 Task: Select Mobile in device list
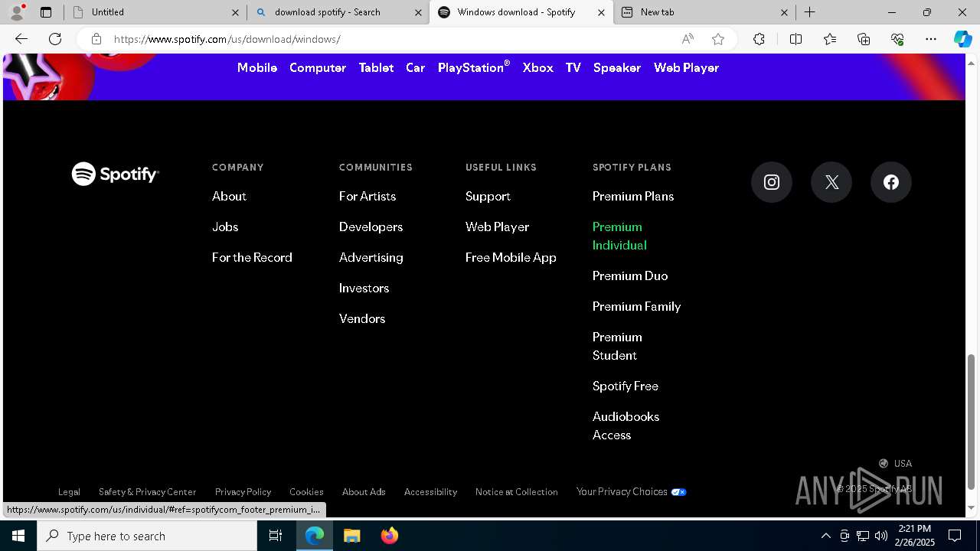pos(257,67)
